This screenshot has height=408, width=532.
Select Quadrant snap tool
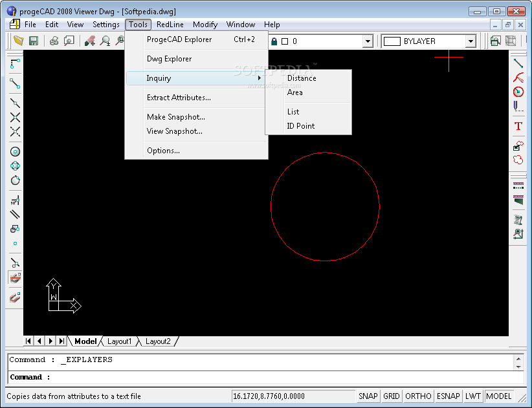[x=15, y=166]
